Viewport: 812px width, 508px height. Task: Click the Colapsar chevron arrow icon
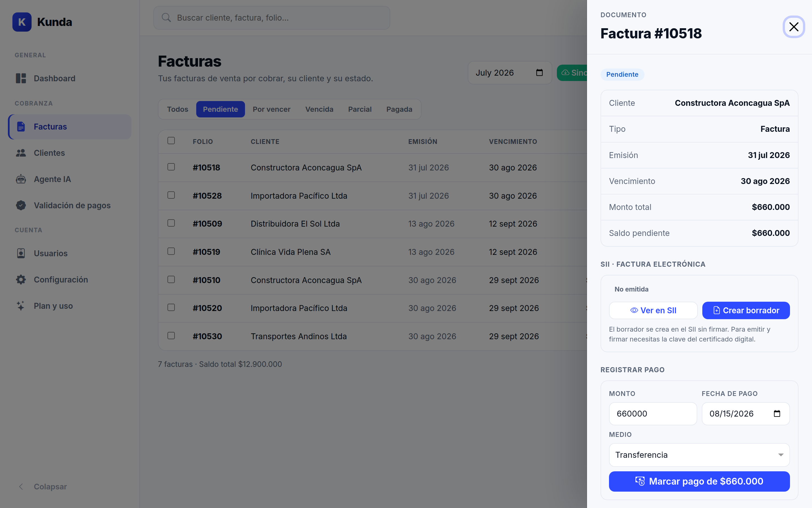(x=21, y=487)
